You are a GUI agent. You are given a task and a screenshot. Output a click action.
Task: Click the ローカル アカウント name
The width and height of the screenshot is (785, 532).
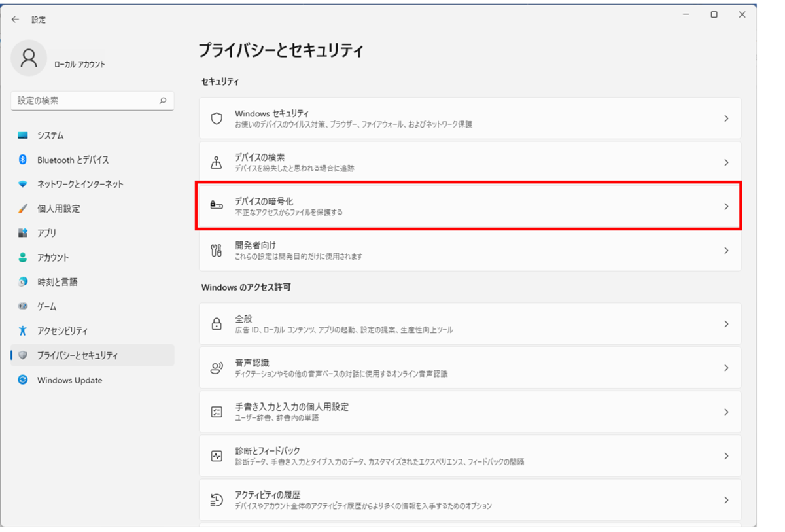click(80, 64)
